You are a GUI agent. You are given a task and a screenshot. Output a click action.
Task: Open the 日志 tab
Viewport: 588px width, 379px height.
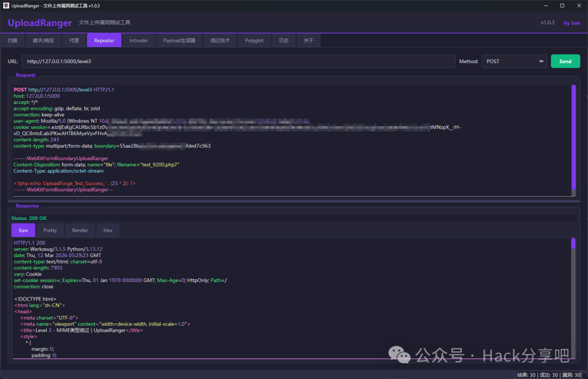[284, 40]
